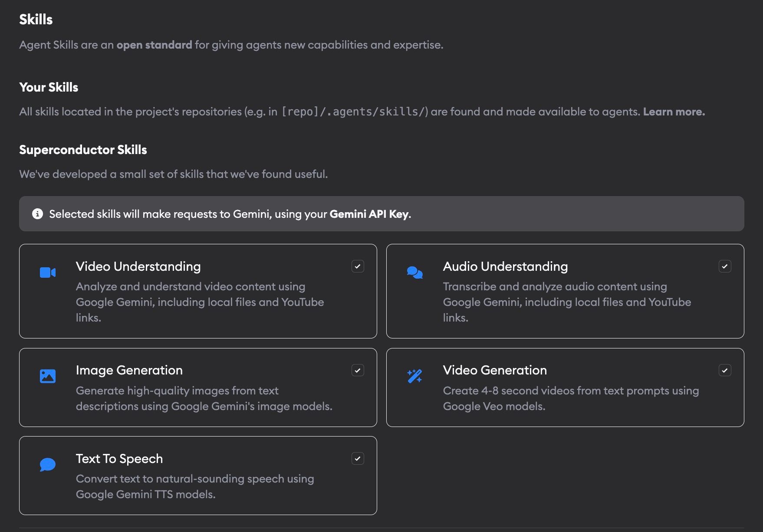Click the Text To Speech bubble icon
The height and width of the screenshot is (532, 763).
tap(48, 465)
